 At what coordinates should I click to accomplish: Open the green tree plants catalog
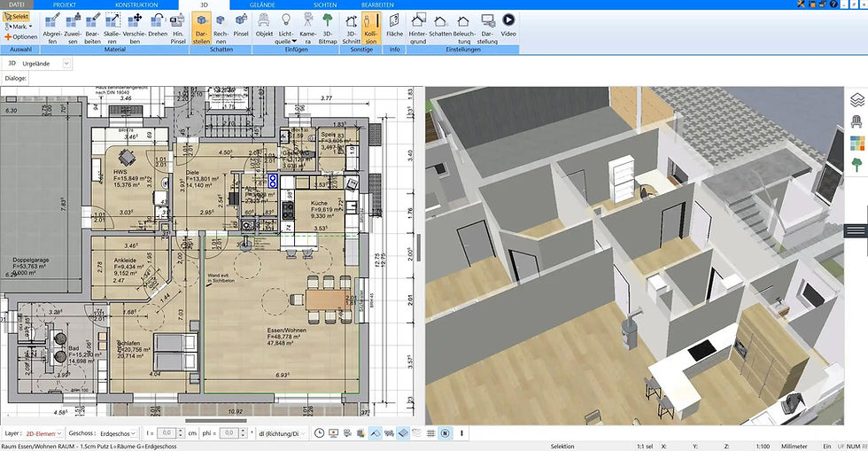[857, 165]
